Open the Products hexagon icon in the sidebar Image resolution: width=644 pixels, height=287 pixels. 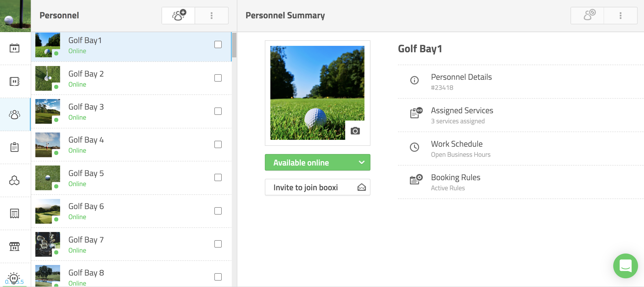click(x=15, y=180)
